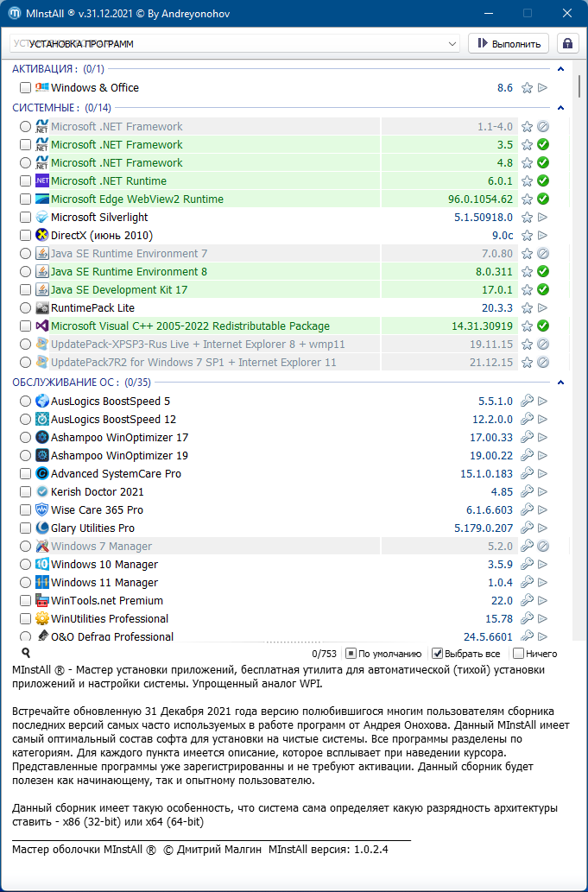Toggle the Выбрать все checkbox
This screenshot has height=892, width=588.
(437, 654)
